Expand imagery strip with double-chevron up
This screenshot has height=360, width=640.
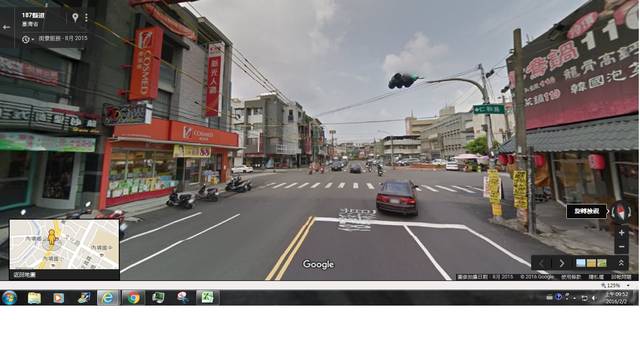point(621,263)
